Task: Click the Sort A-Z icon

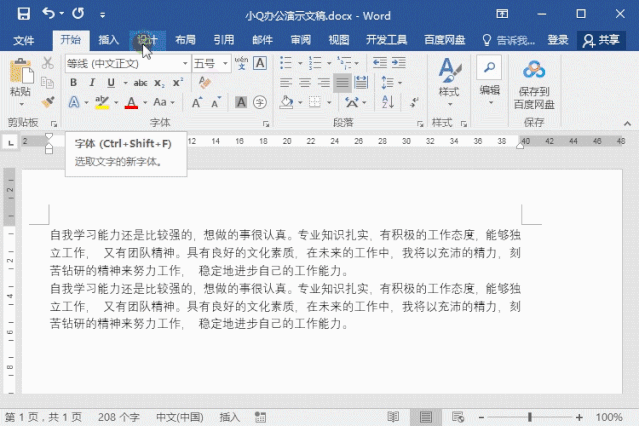Action: tap(388, 102)
